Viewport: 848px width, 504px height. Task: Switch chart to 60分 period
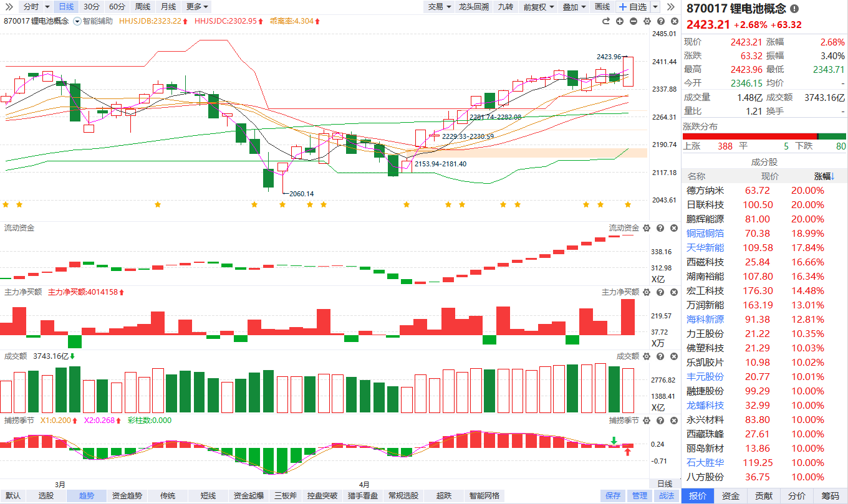(117, 7)
